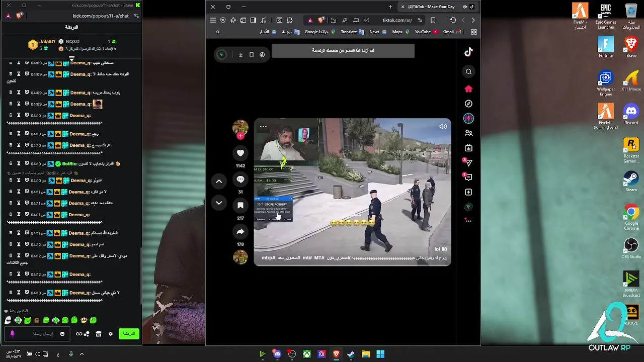Select the TikTok - Make Your Day tab
This screenshot has width=644, height=362.
coord(437,7)
